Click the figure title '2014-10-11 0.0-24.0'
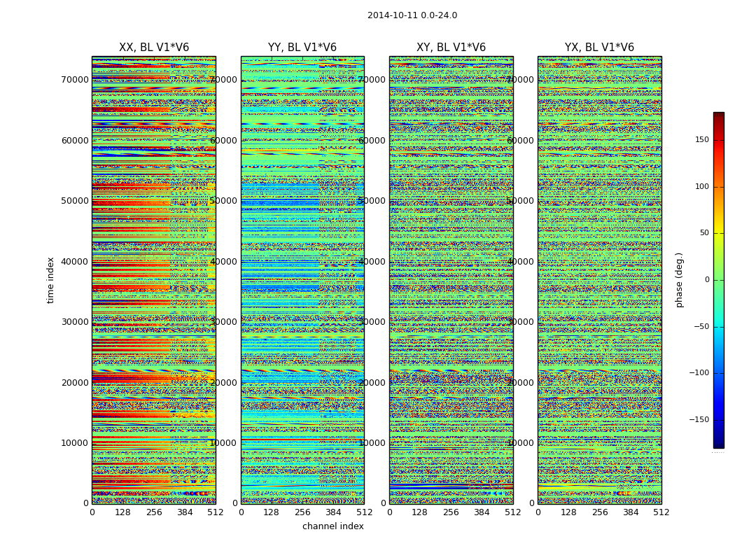 tap(412, 15)
